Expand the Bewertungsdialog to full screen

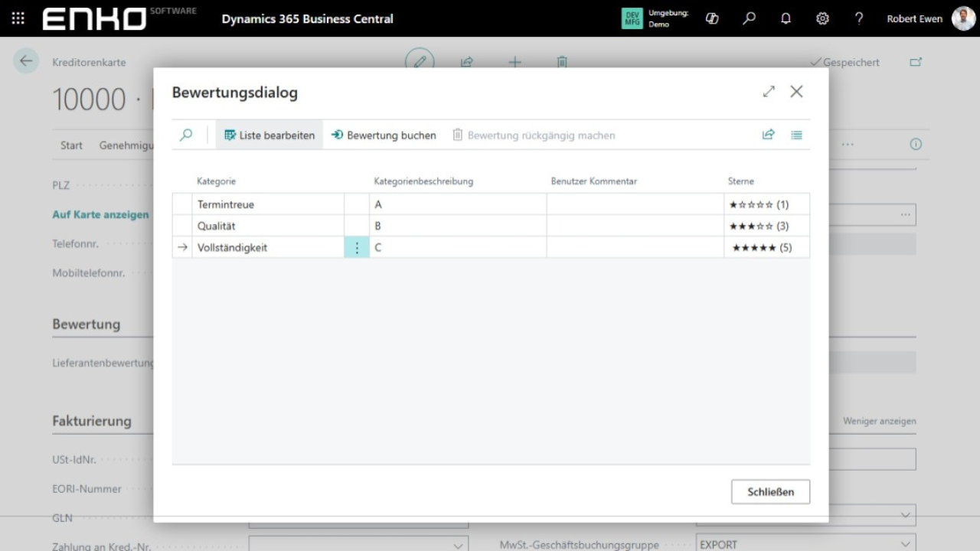769,92
